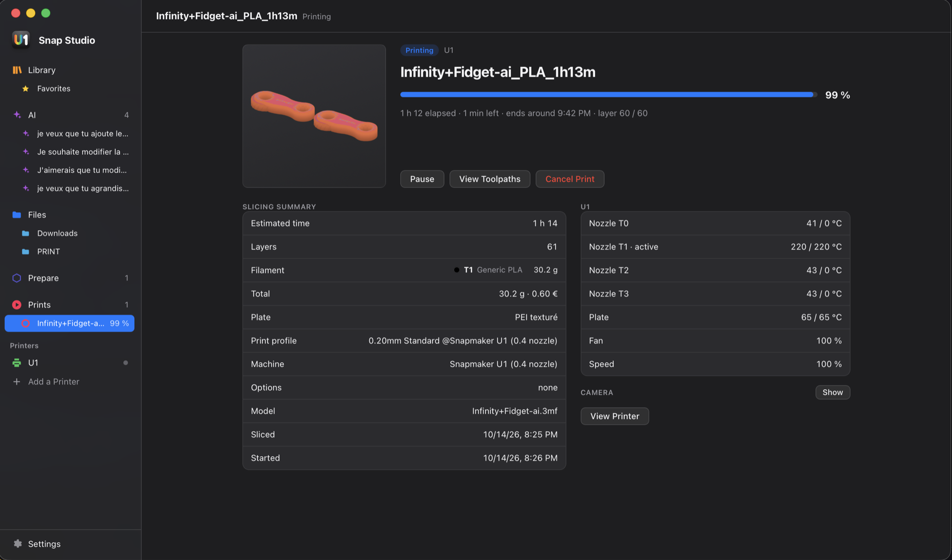Image resolution: width=952 pixels, height=560 pixels.
Task: Select the Infinity+Fidget print job at 99 %
Action: (x=69, y=323)
